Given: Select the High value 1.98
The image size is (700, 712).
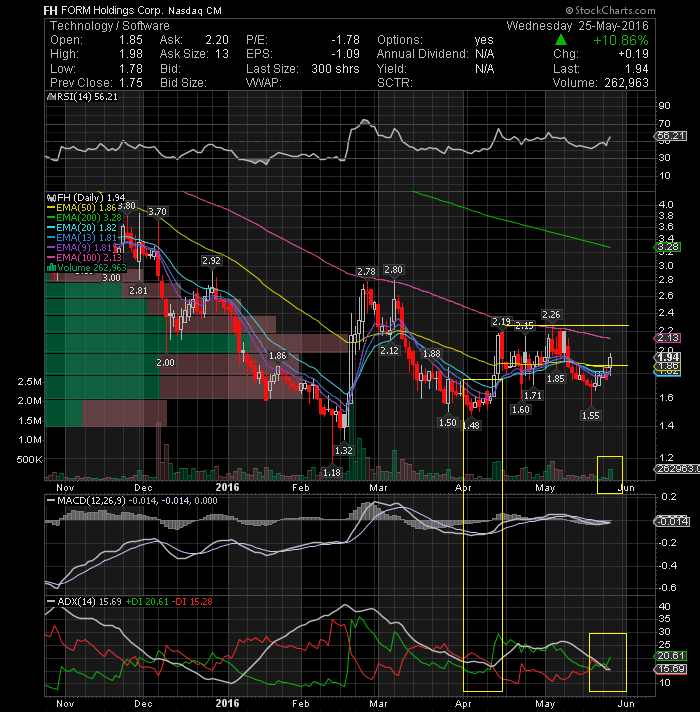Looking at the screenshot, I should pos(131,54).
